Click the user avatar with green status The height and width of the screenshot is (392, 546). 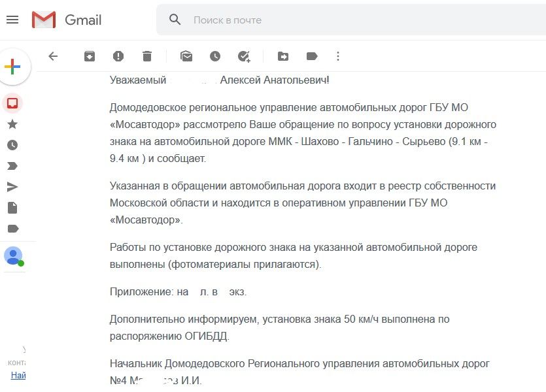pyautogui.click(x=13, y=255)
